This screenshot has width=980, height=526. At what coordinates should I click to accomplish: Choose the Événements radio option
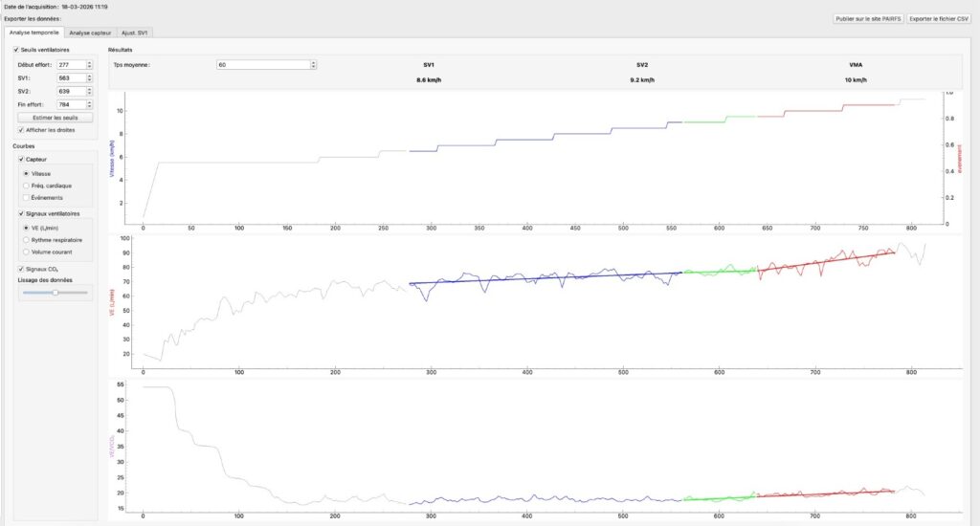pos(26,197)
